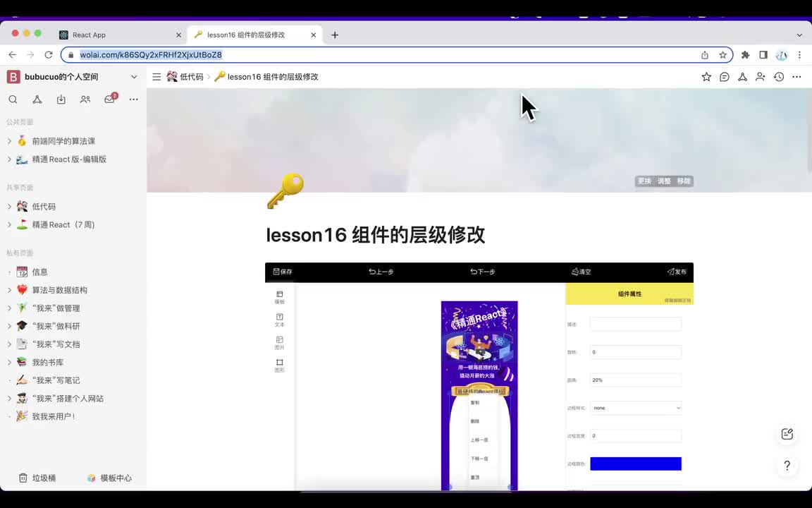Open the 低代码 breadcrumb link
The image size is (812, 508).
[x=185, y=77]
